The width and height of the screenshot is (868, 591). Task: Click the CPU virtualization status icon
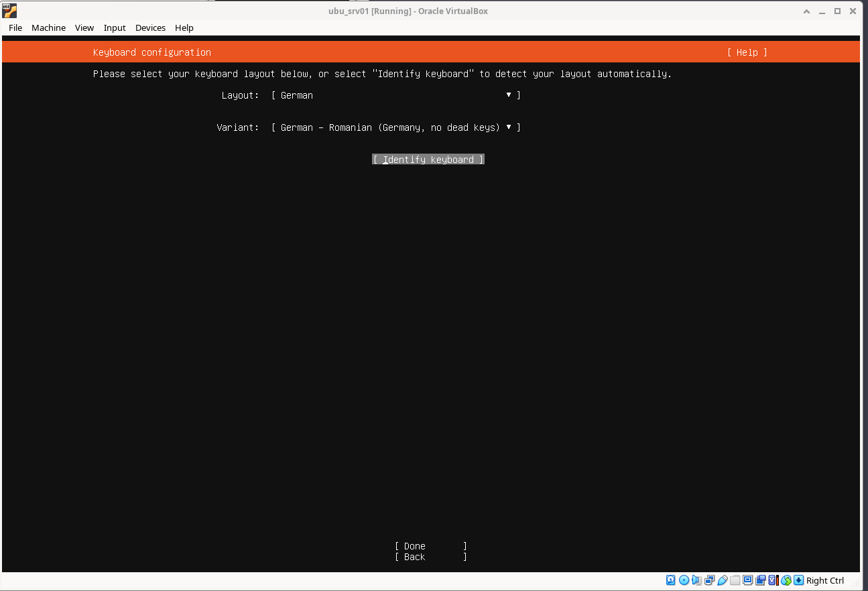click(773, 580)
